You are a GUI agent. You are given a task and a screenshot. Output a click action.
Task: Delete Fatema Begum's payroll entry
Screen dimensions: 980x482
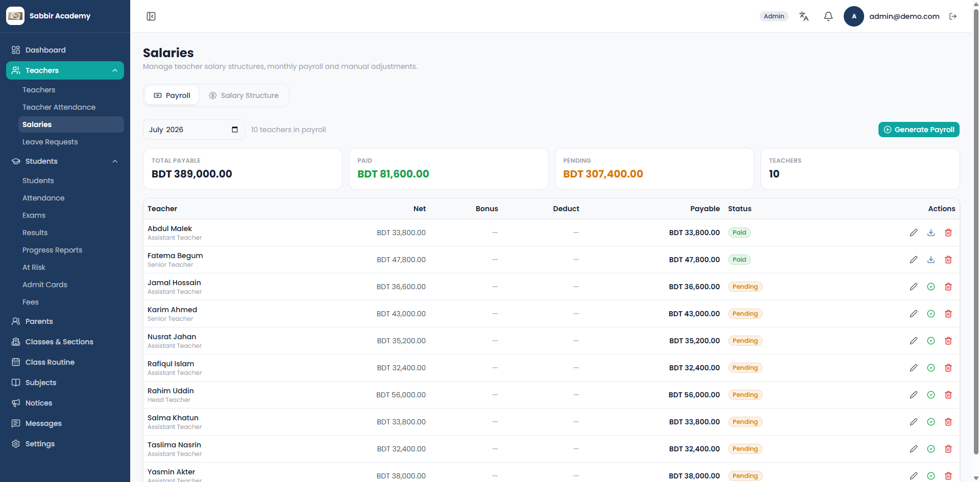(x=948, y=260)
